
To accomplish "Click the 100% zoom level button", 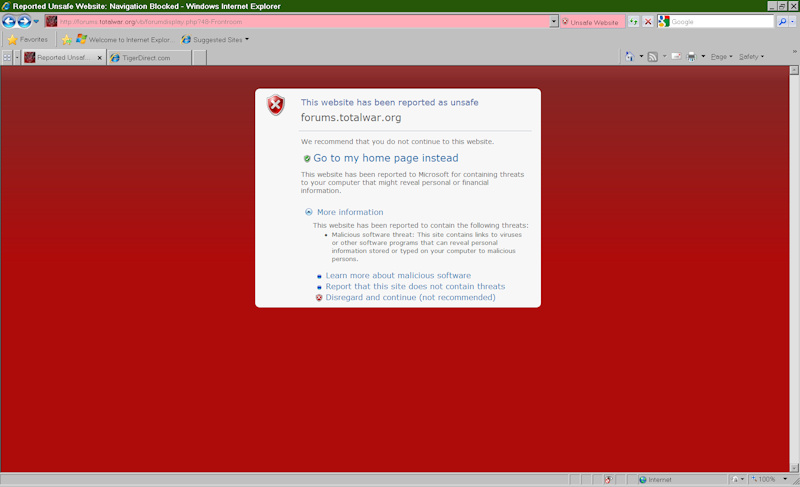I will click(x=763, y=479).
